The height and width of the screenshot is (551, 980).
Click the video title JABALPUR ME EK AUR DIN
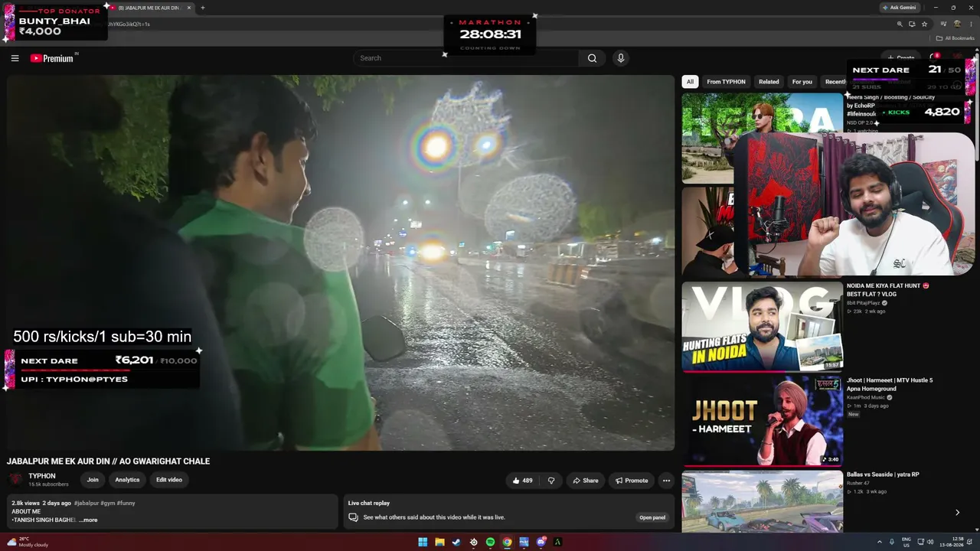click(x=108, y=461)
